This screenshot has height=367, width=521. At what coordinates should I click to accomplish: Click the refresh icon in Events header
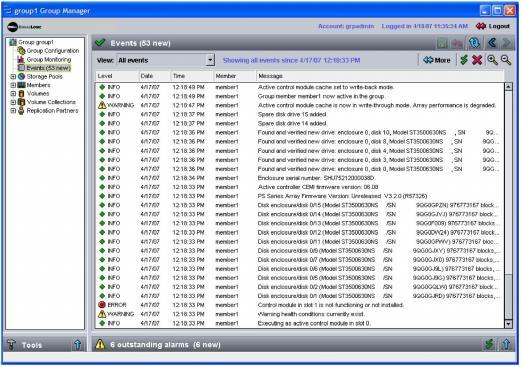[x=474, y=43]
